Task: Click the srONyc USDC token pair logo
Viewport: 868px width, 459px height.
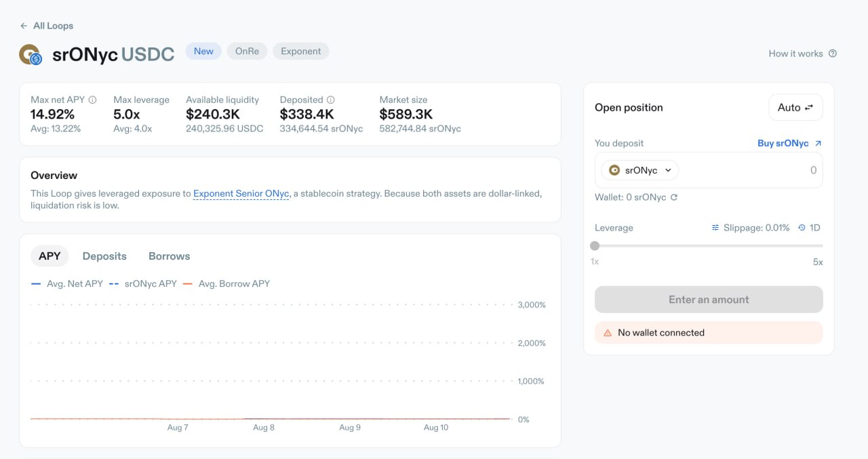Action: tap(31, 54)
